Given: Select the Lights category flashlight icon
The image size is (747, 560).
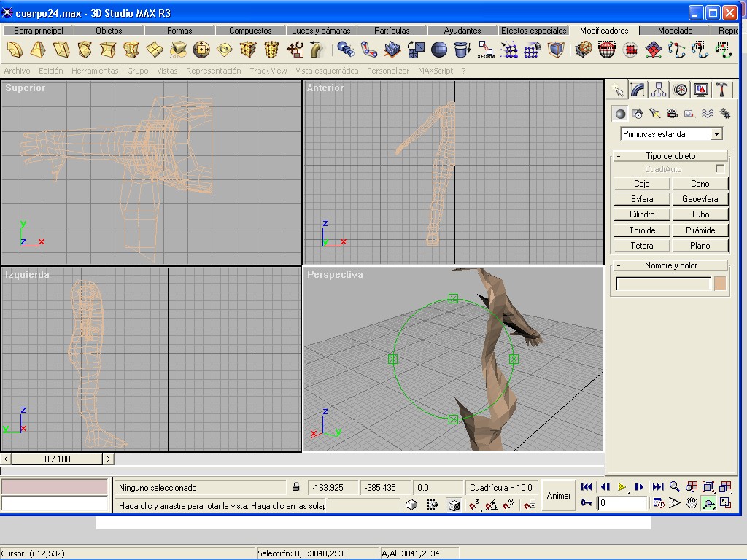Looking at the screenshot, I should 654,114.
